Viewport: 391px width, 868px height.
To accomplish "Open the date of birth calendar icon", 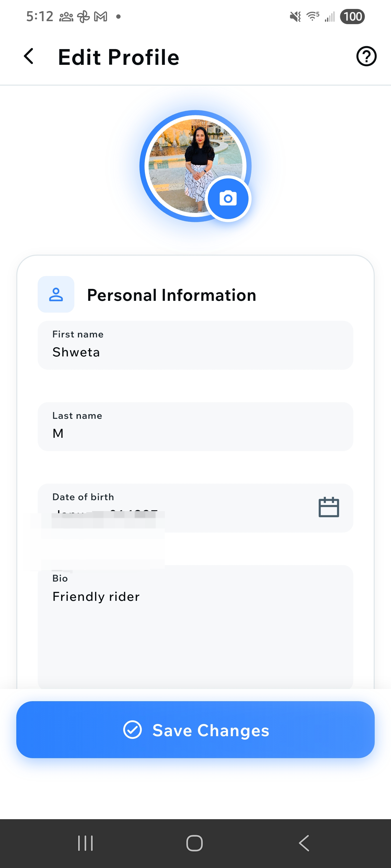I will coord(329,507).
